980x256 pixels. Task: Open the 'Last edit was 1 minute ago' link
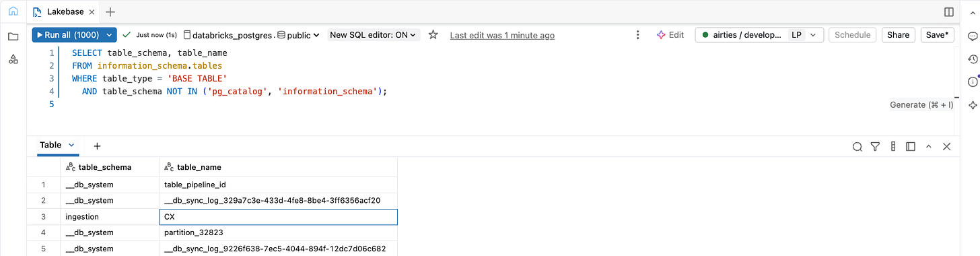(502, 35)
